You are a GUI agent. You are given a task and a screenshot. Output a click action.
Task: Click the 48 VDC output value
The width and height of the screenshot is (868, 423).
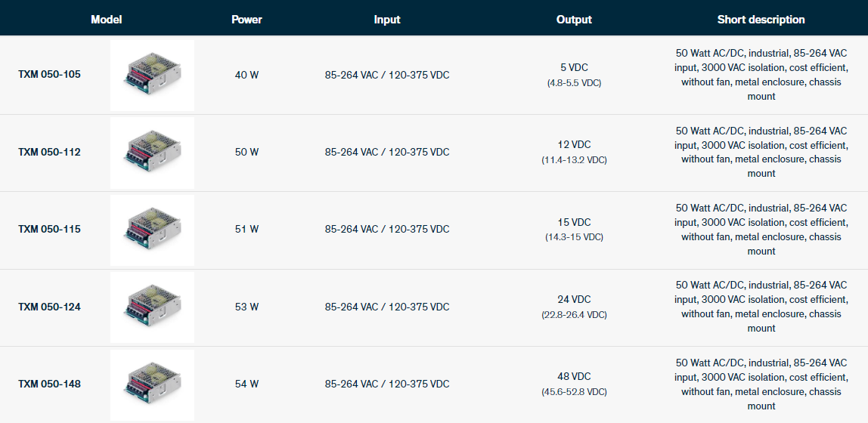coord(574,376)
